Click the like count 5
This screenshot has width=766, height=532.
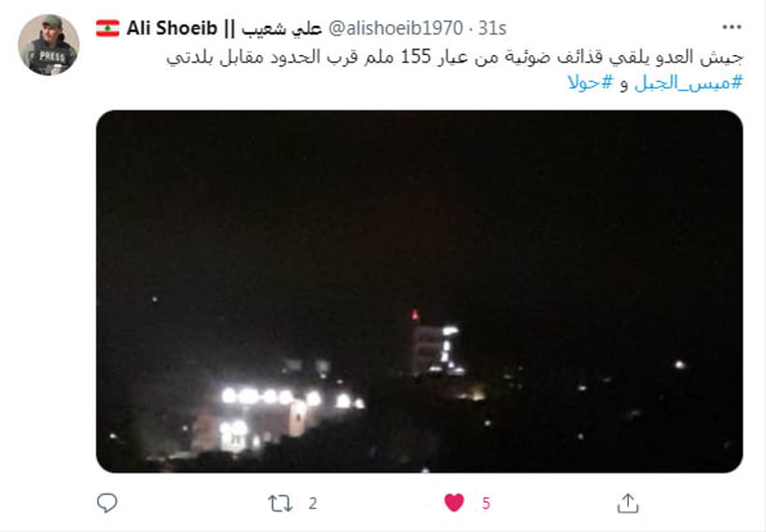pyautogui.click(x=486, y=503)
